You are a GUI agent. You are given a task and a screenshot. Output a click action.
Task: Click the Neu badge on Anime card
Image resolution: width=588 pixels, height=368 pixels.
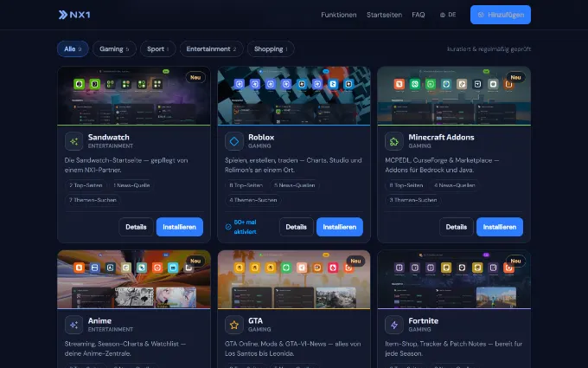point(195,261)
